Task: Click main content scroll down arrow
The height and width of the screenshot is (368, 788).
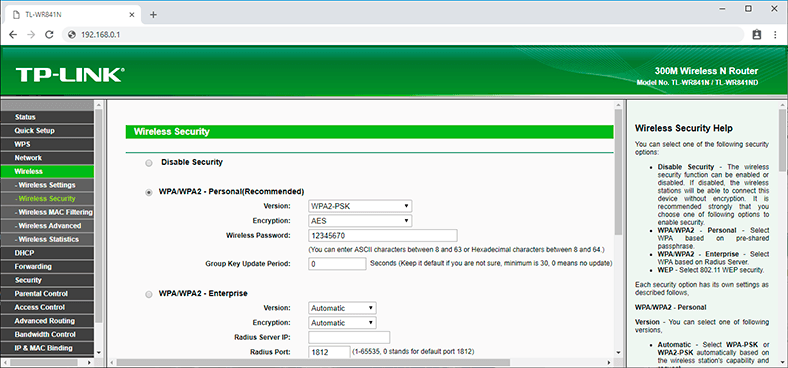Action: click(619, 352)
